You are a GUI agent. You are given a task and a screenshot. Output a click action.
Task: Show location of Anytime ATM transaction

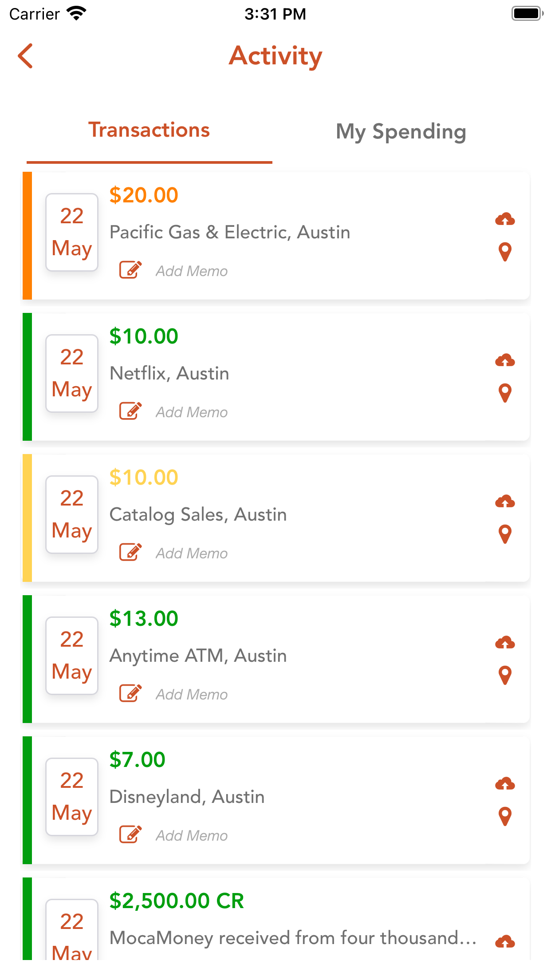click(x=505, y=676)
